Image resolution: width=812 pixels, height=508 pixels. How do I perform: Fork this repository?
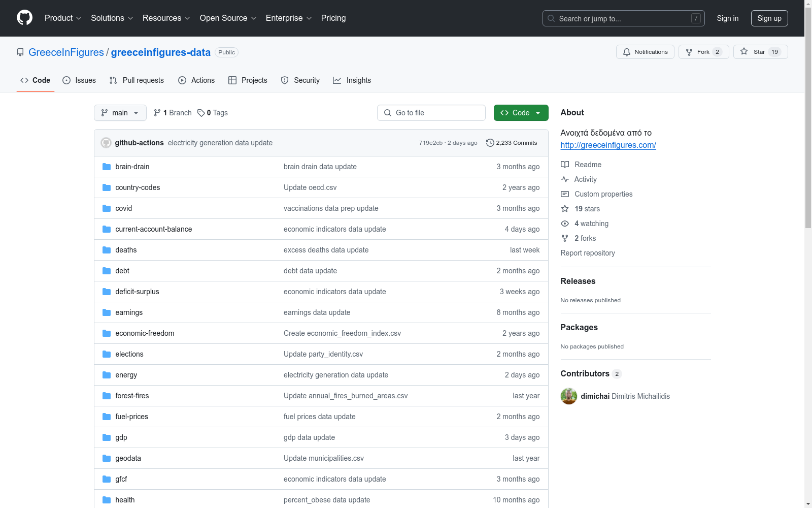coord(703,52)
